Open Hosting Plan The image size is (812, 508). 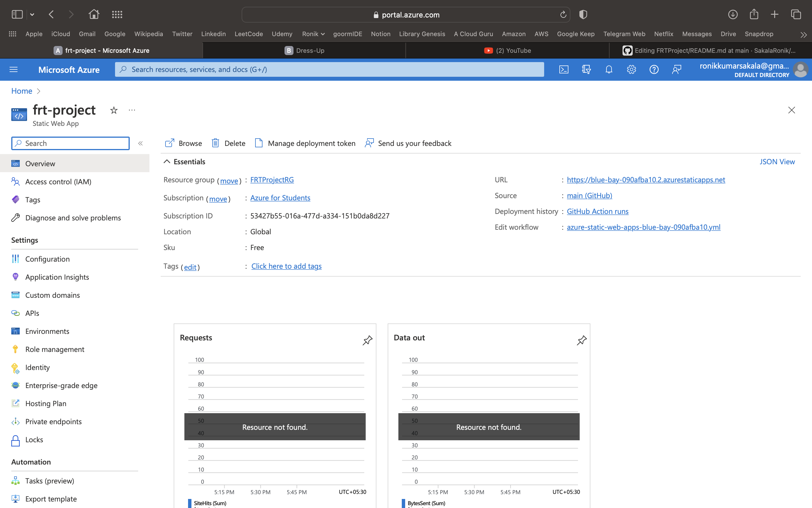click(x=74, y=404)
